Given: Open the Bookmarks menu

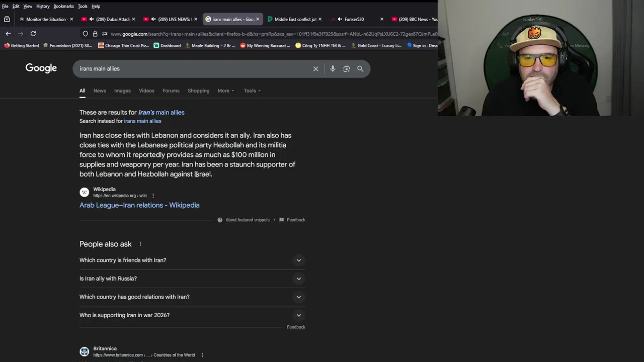Looking at the screenshot, I should [x=63, y=6].
